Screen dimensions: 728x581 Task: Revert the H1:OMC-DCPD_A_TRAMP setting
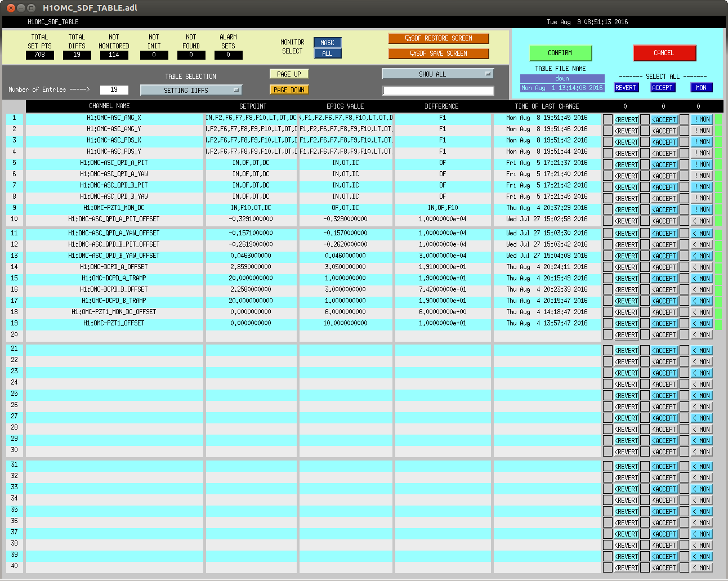626,278
